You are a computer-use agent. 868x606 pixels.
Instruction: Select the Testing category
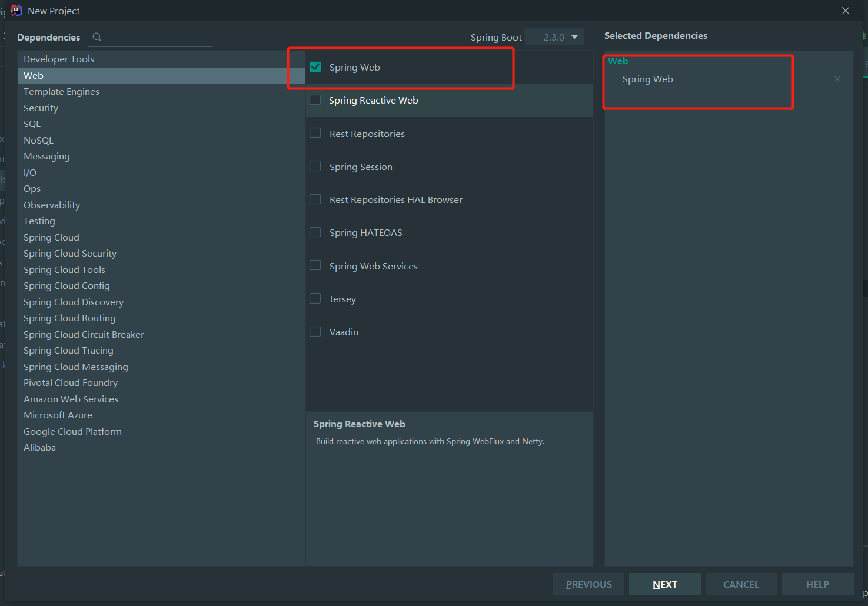tap(161, 221)
